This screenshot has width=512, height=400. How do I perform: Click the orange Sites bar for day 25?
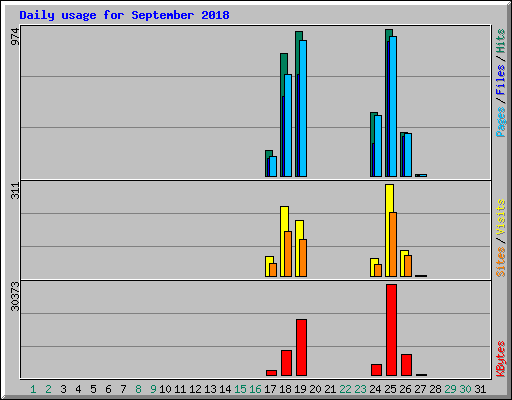(393, 244)
